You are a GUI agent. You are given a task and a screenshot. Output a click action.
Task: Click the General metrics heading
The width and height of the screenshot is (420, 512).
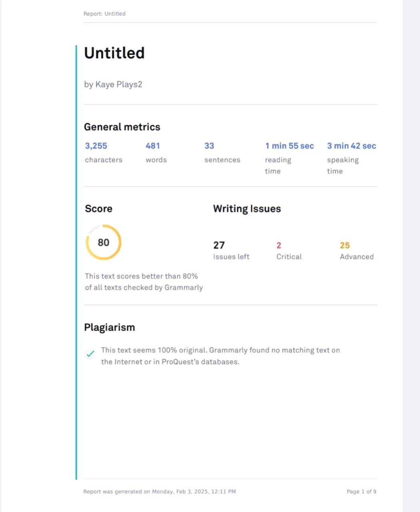[122, 127]
